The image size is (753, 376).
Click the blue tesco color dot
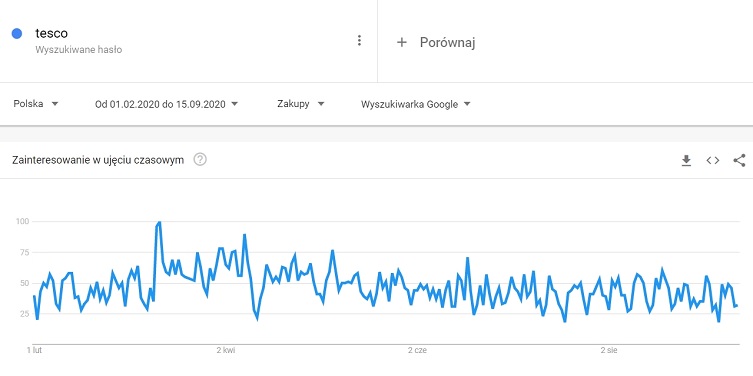point(17,34)
